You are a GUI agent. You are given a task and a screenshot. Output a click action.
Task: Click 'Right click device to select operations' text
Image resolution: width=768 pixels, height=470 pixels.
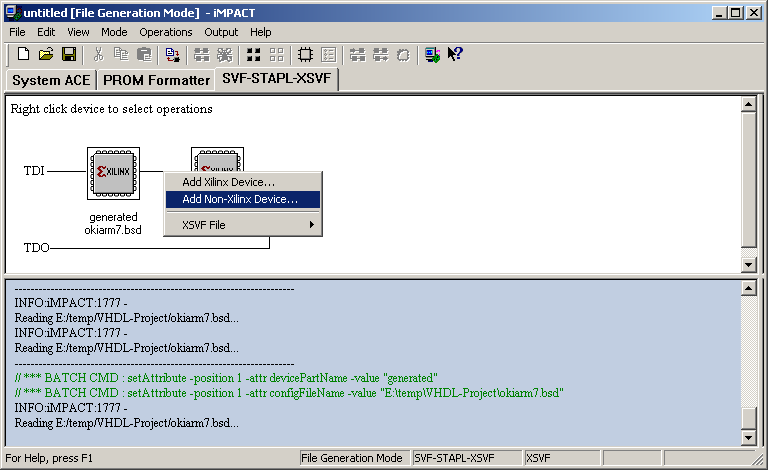click(x=112, y=109)
